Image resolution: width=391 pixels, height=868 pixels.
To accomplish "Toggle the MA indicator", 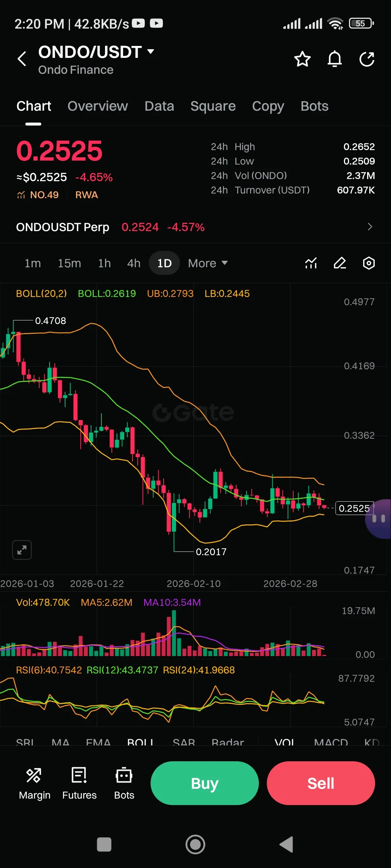I will click(60, 742).
